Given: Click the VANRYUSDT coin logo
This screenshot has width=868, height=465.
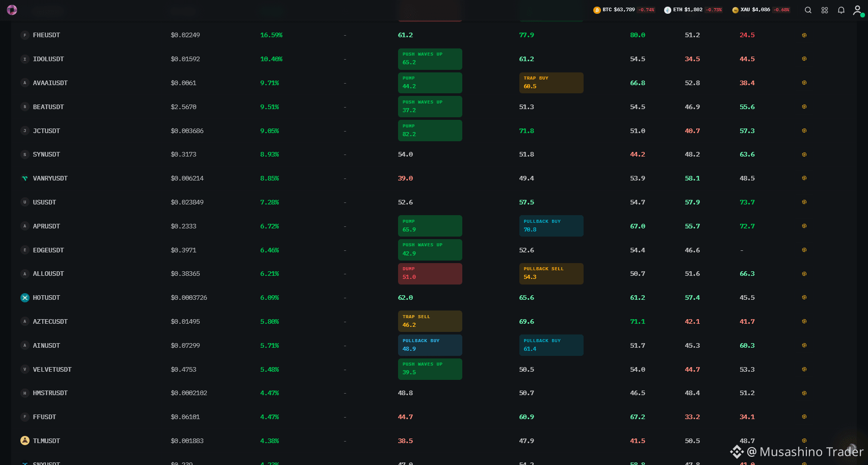Looking at the screenshot, I should [x=24, y=178].
